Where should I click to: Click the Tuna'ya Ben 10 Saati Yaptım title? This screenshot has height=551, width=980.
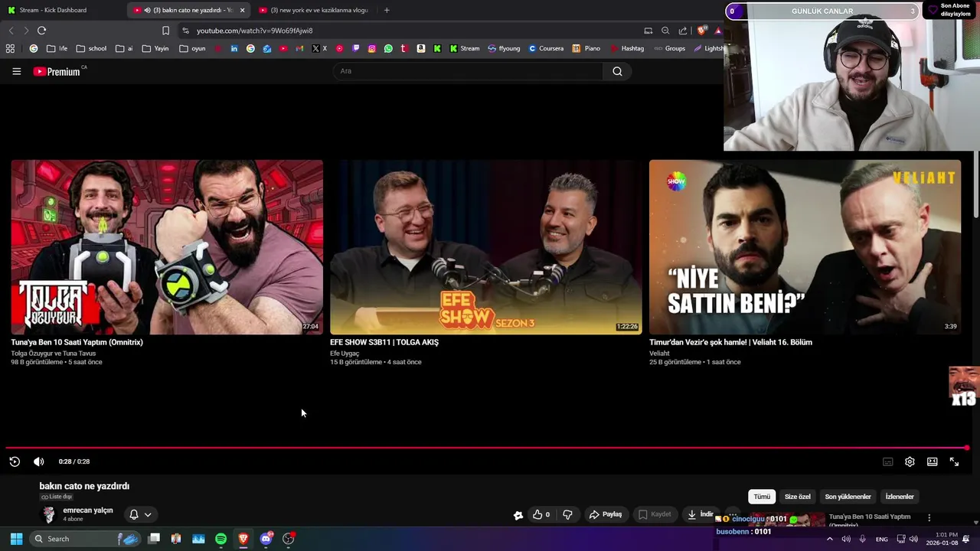pos(77,342)
